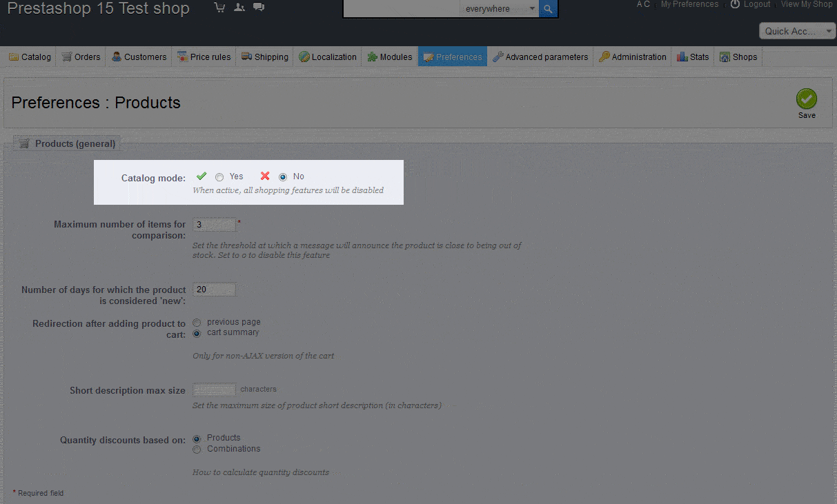Click the green check icon beside Yes
This screenshot has width=837, height=504.
[x=201, y=176]
